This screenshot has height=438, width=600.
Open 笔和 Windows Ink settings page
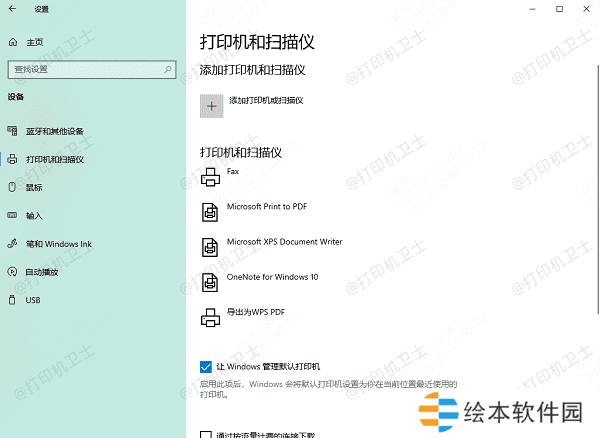point(59,244)
